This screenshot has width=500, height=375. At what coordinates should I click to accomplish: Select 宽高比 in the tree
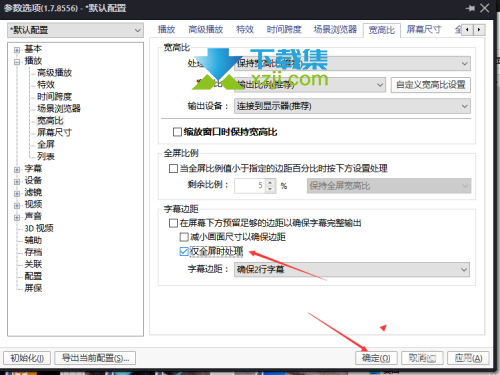tap(50, 120)
